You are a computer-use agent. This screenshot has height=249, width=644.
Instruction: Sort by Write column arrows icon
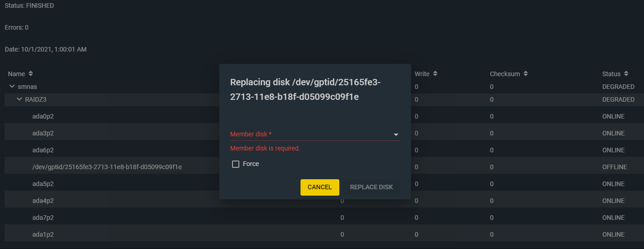pyautogui.click(x=435, y=73)
